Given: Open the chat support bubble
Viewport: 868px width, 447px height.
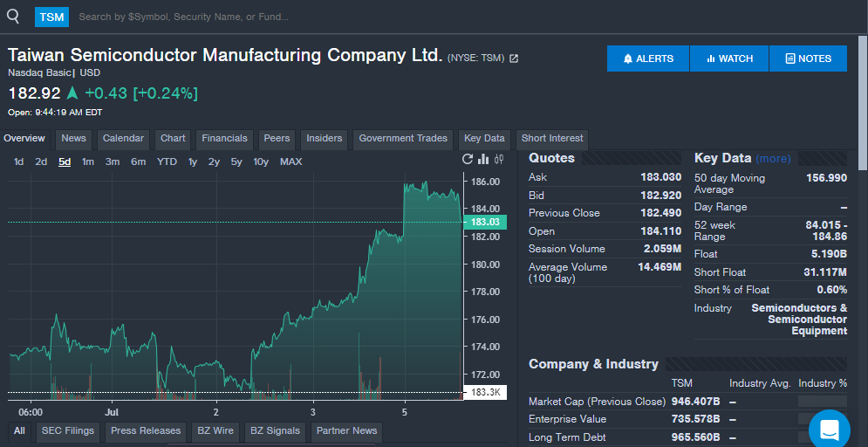Looking at the screenshot, I should [x=830, y=430].
